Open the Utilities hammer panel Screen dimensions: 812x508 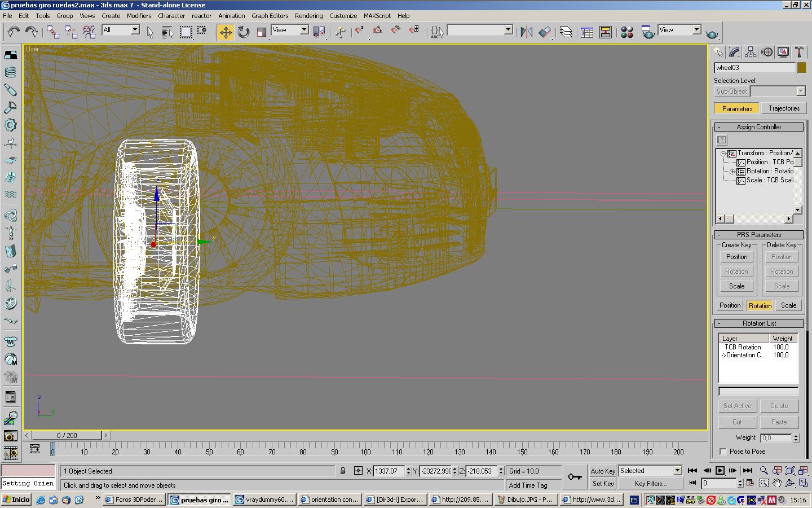(799, 52)
